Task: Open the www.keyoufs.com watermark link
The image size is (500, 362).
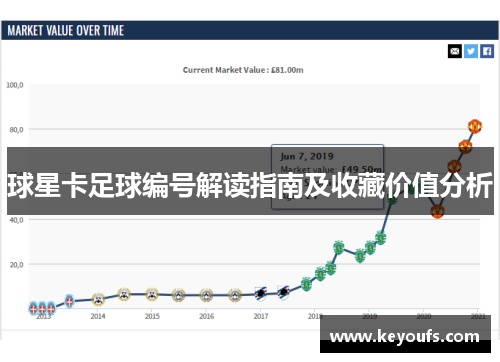Action: tap(405, 336)
